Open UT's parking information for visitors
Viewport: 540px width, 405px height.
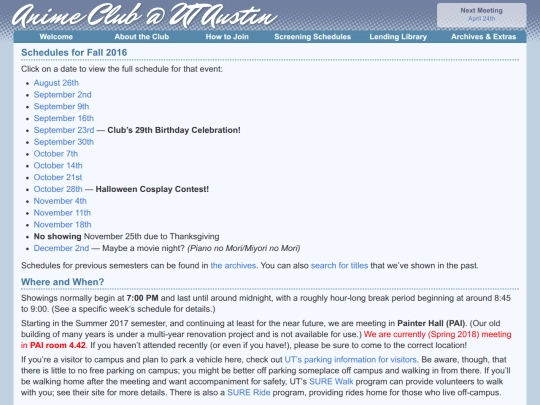point(351,360)
